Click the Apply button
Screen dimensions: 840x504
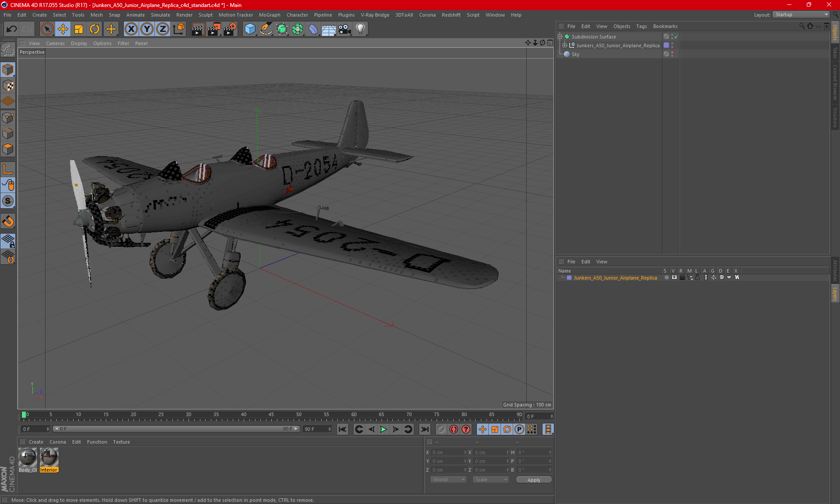[534, 480]
